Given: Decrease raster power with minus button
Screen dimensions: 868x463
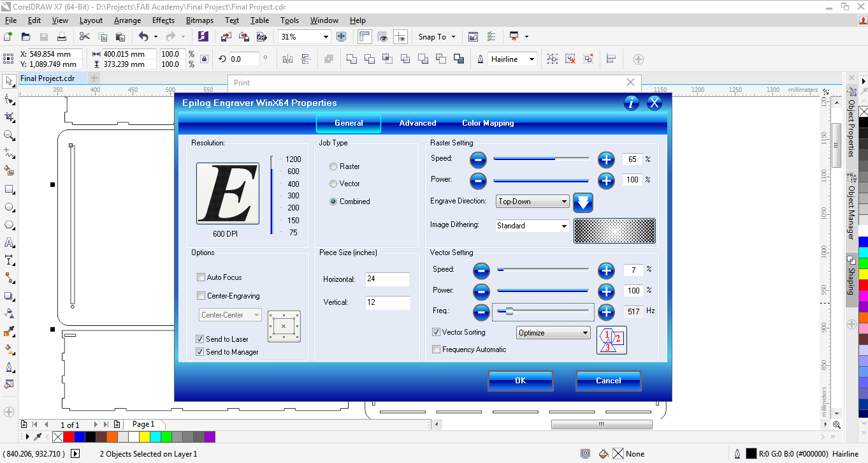Looking at the screenshot, I should (x=478, y=180).
